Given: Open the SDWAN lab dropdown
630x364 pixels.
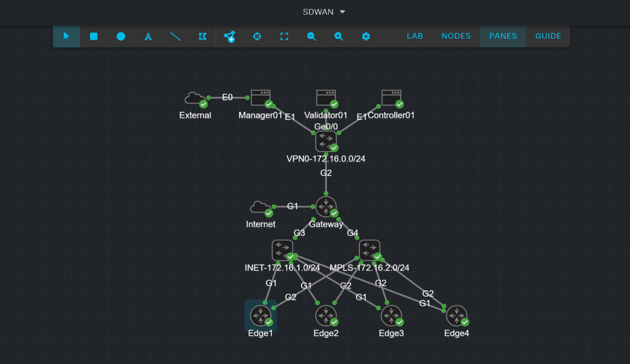Looking at the screenshot, I should (x=324, y=12).
